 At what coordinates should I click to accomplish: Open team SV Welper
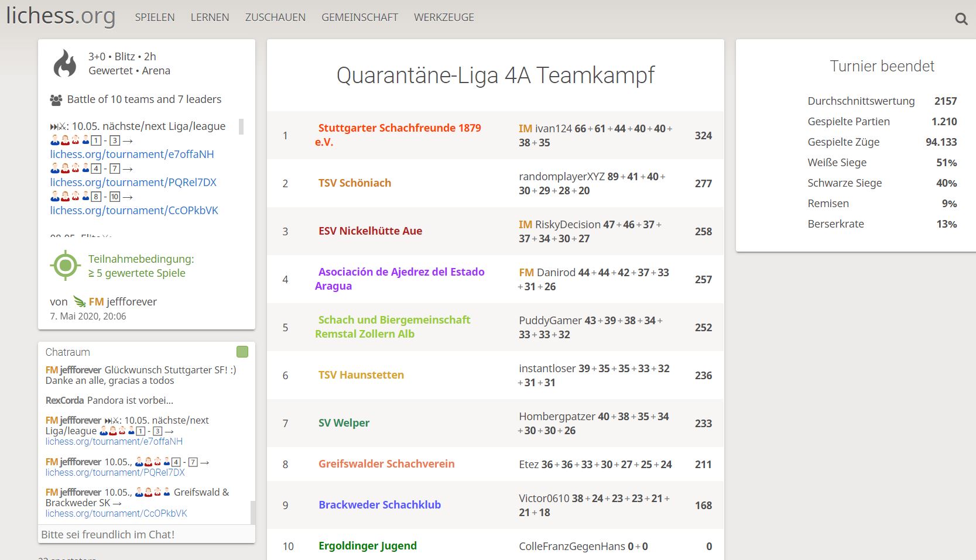point(344,423)
